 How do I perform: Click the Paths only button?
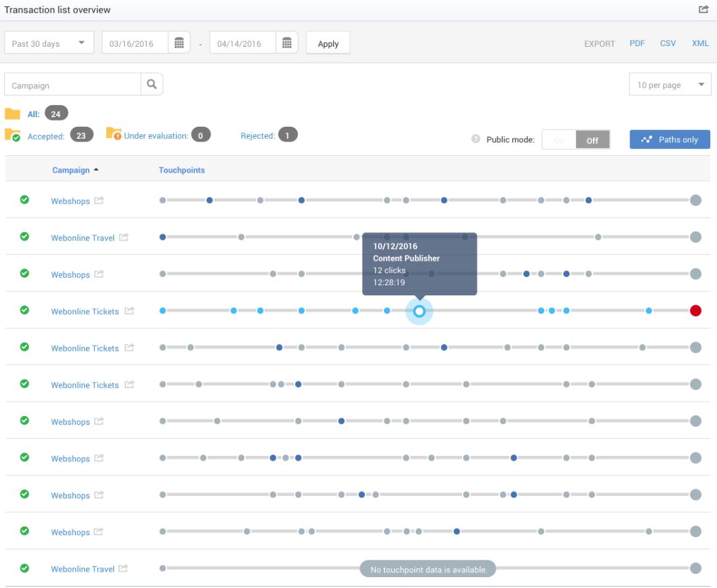669,140
